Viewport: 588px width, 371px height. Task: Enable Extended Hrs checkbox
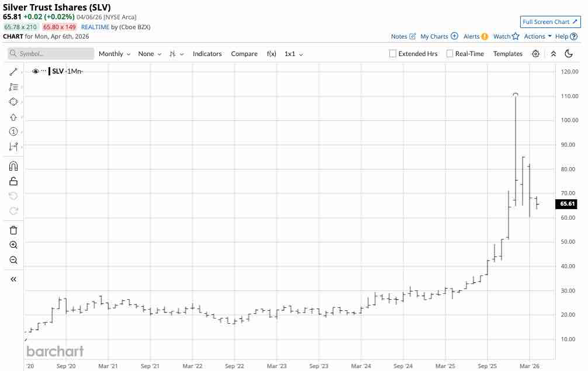tap(393, 54)
